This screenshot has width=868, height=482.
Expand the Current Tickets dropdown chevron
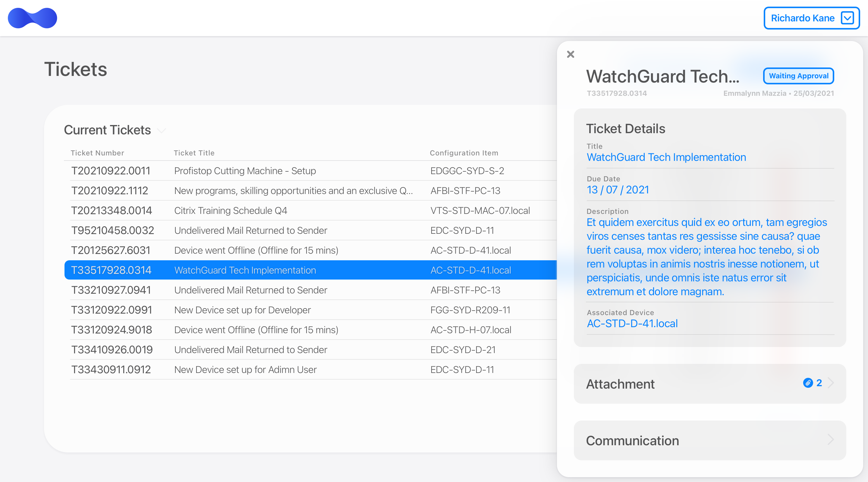[162, 131]
